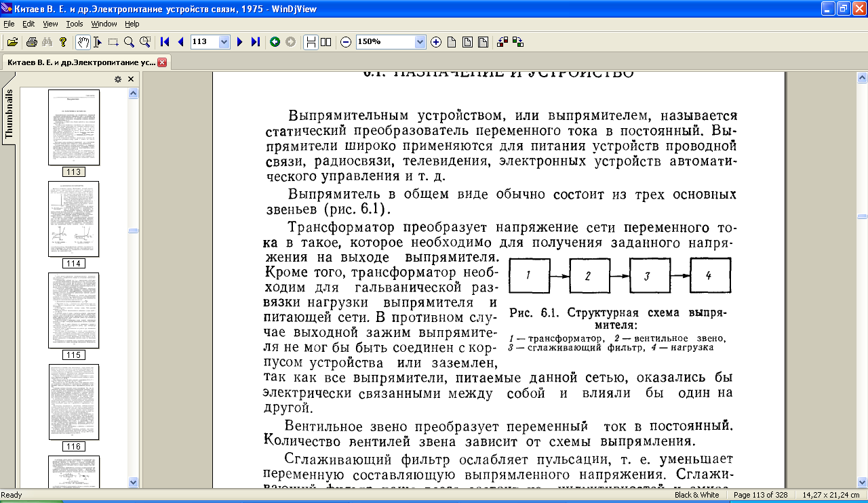Click 'Page 113 of 328' in status bar

point(760,495)
